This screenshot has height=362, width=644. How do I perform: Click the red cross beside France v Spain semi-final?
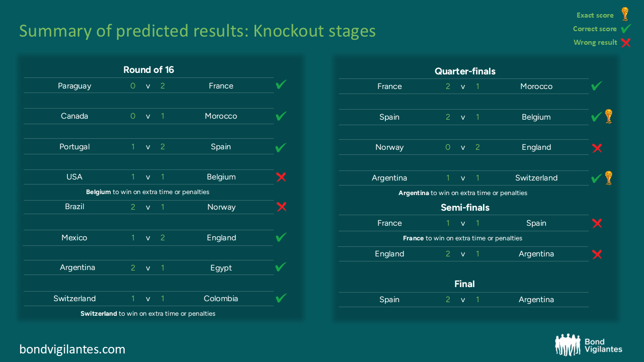tap(597, 223)
